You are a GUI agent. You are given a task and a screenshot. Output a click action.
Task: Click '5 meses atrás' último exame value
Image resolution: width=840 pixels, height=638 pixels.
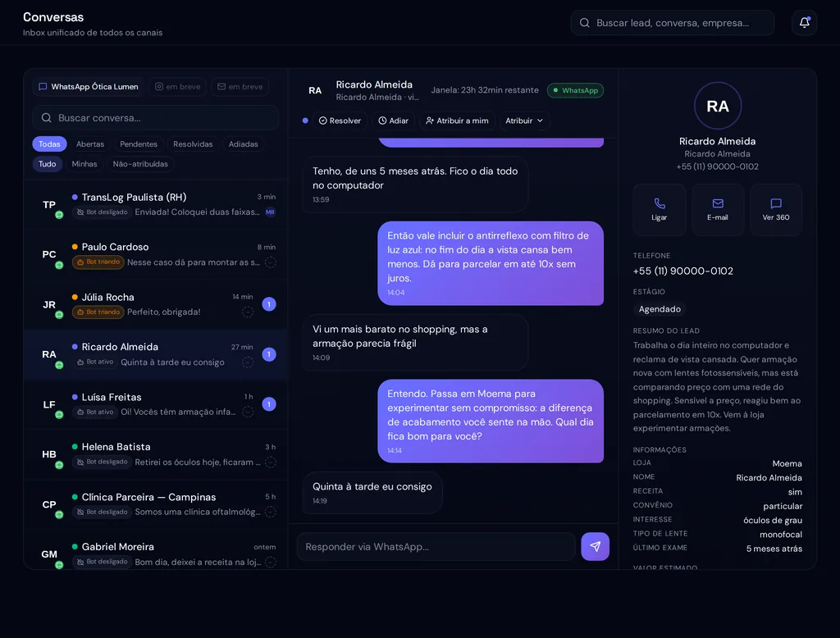click(774, 549)
